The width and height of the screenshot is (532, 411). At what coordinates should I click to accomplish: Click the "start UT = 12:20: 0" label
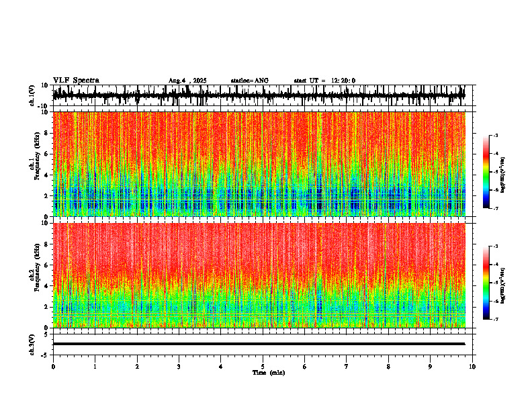pyautogui.click(x=324, y=81)
